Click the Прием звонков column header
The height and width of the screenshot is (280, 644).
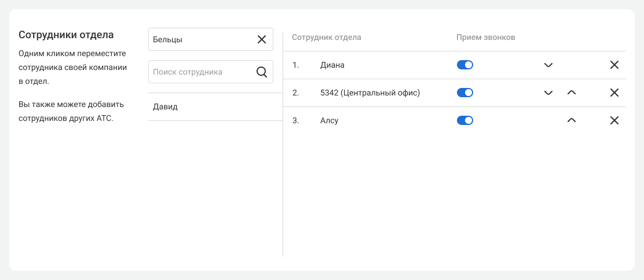[x=485, y=38]
